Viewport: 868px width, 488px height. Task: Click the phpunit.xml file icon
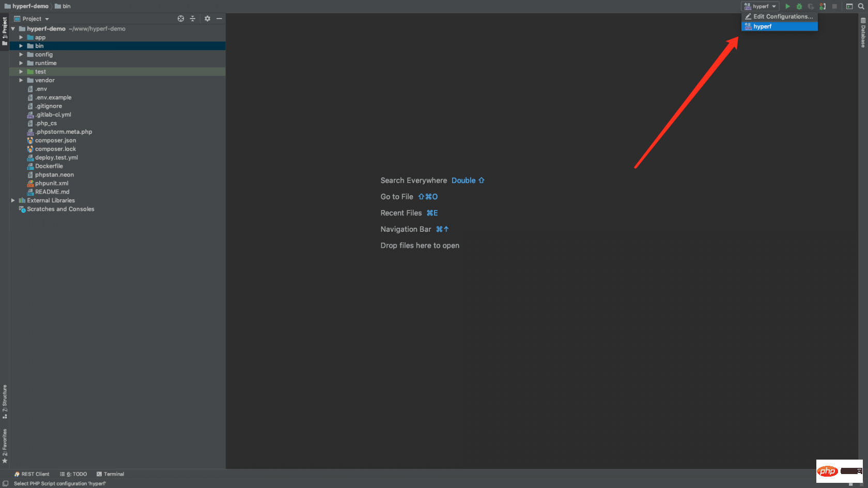tap(30, 183)
